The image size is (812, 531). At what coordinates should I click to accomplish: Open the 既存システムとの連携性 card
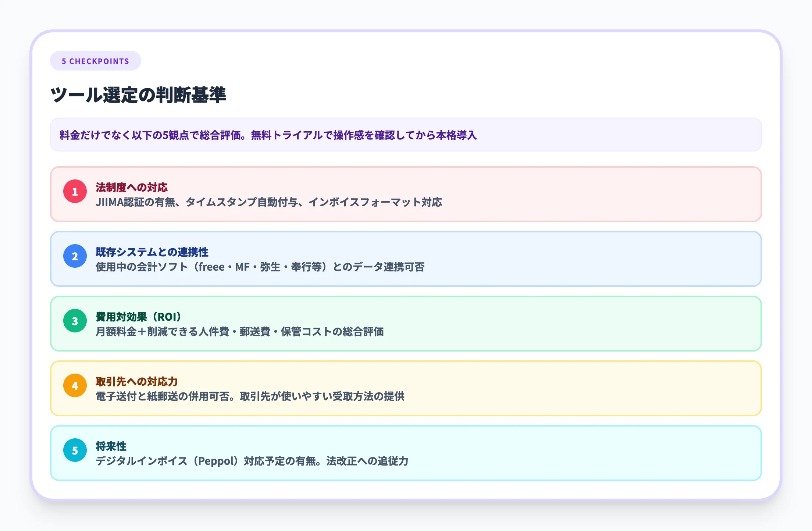(x=405, y=259)
